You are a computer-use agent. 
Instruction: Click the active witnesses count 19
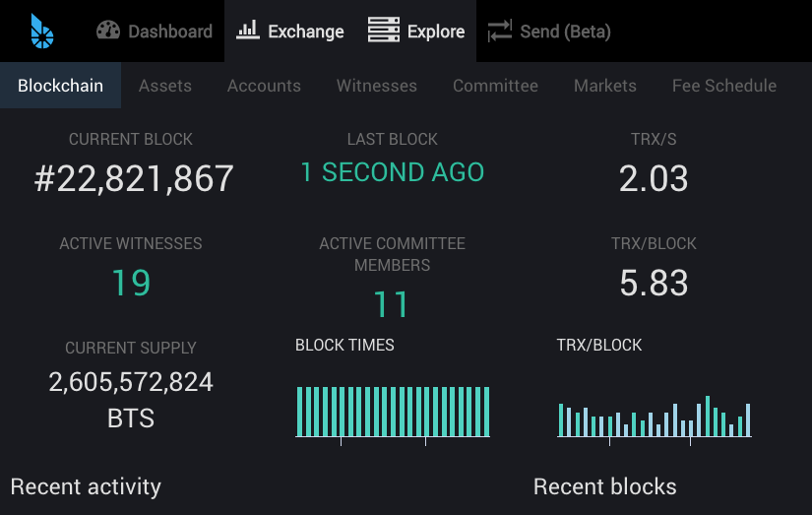pos(131,283)
